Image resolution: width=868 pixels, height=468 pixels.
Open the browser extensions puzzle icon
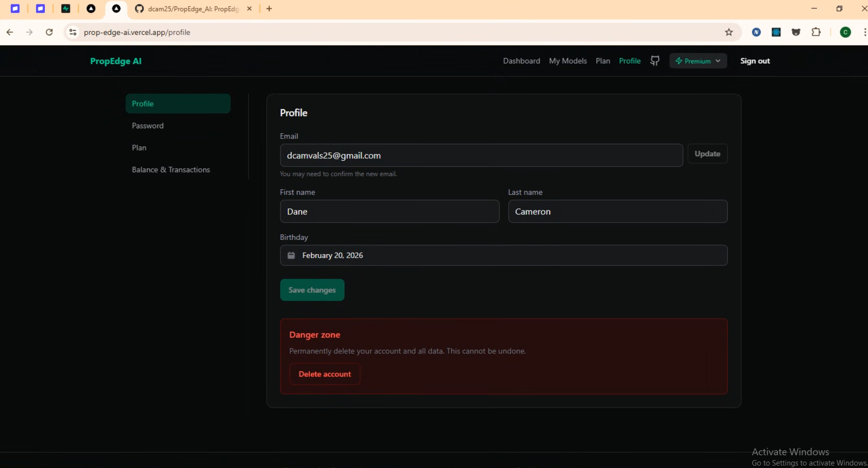[816, 32]
